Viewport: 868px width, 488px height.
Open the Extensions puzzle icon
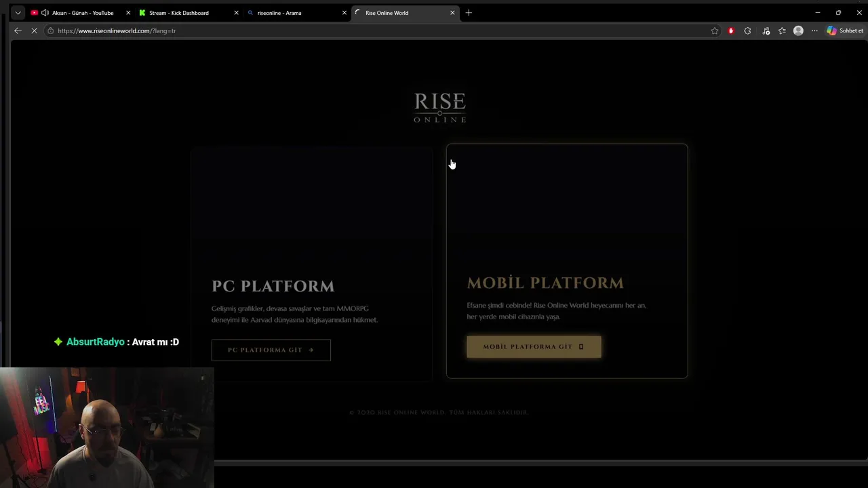[747, 30]
